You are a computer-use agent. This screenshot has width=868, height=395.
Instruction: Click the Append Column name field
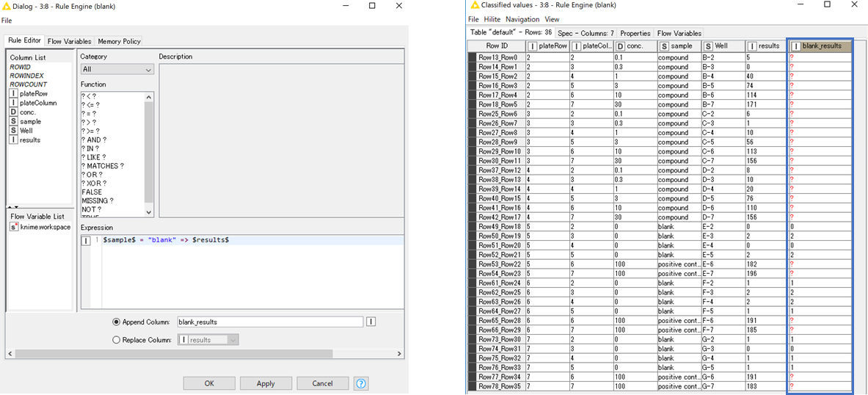pos(270,322)
